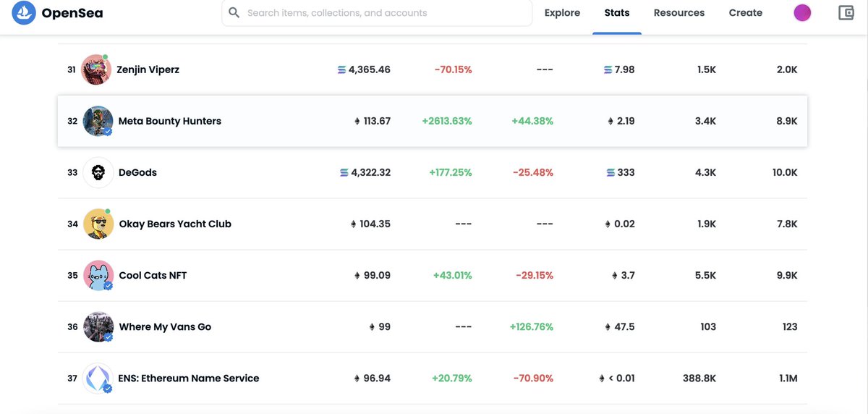Click the 1.1M items value

click(787, 379)
